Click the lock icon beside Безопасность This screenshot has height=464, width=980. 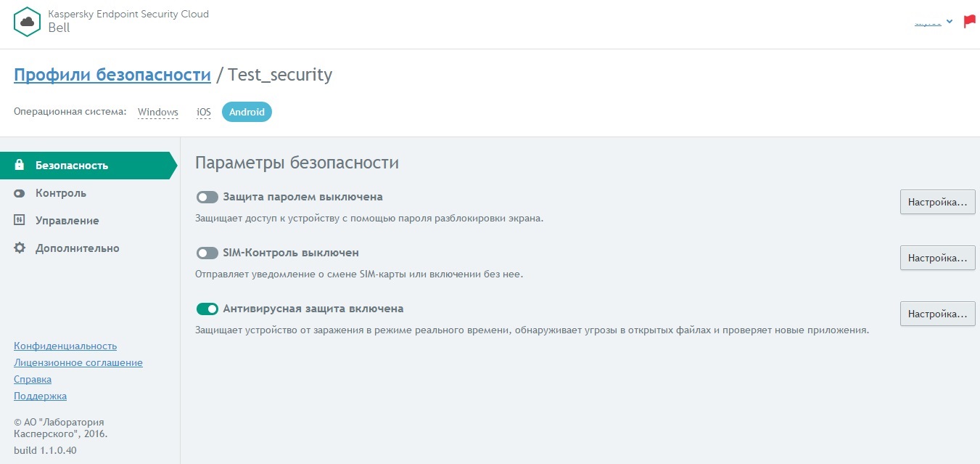(20, 165)
